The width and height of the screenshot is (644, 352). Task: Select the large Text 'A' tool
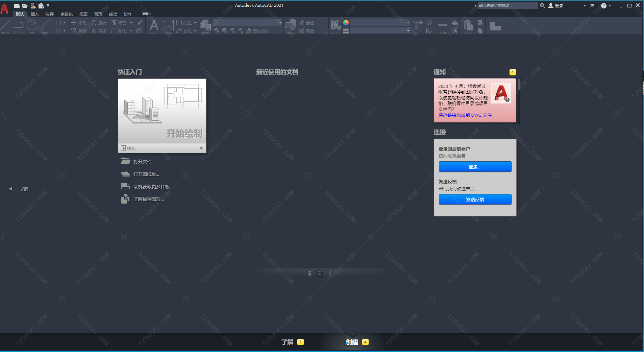(154, 26)
